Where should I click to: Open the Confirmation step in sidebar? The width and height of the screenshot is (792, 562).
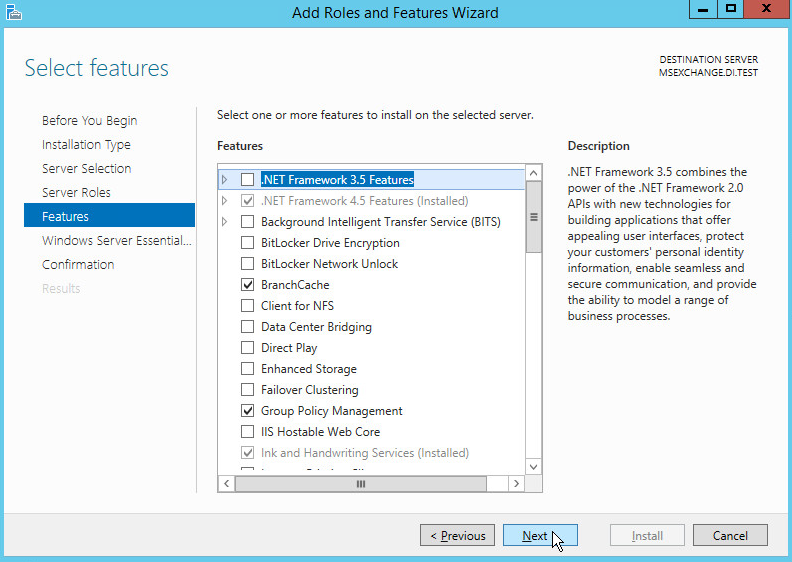[x=78, y=265]
